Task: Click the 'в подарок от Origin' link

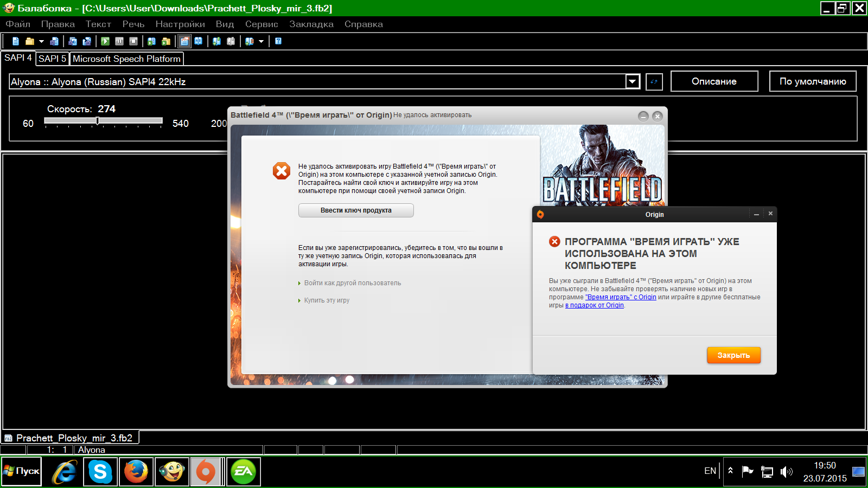Action: pyautogui.click(x=595, y=305)
